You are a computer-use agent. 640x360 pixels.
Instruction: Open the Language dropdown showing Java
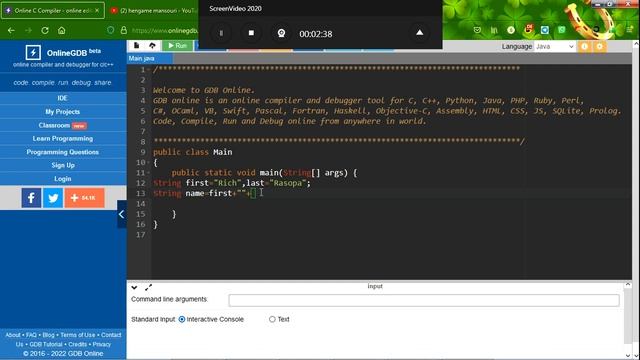coord(554,47)
